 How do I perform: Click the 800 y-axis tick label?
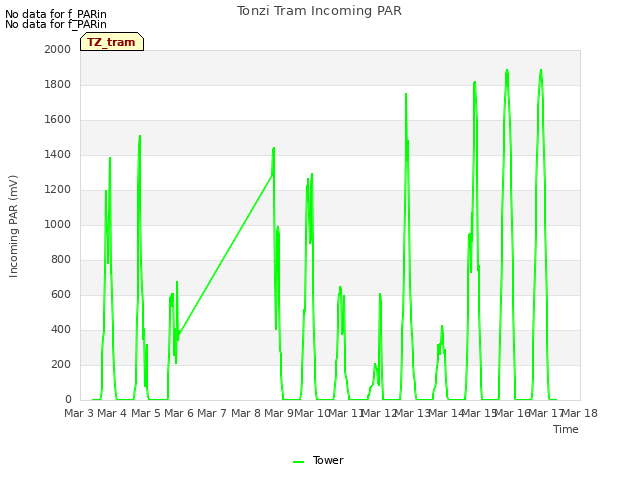click(x=61, y=260)
